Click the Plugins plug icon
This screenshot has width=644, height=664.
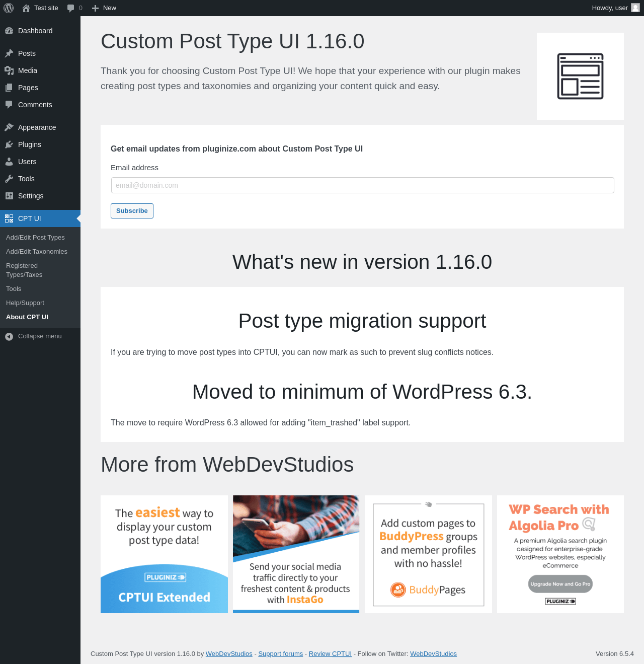tap(9, 144)
